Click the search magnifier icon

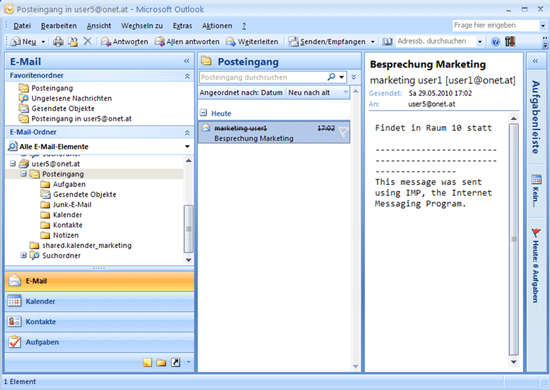pyautogui.click(x=331, y=77)
